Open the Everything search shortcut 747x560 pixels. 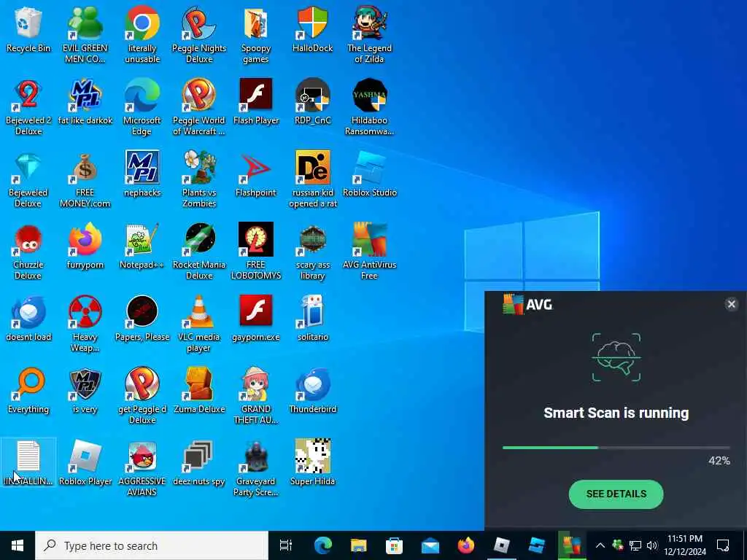(28, 391)
